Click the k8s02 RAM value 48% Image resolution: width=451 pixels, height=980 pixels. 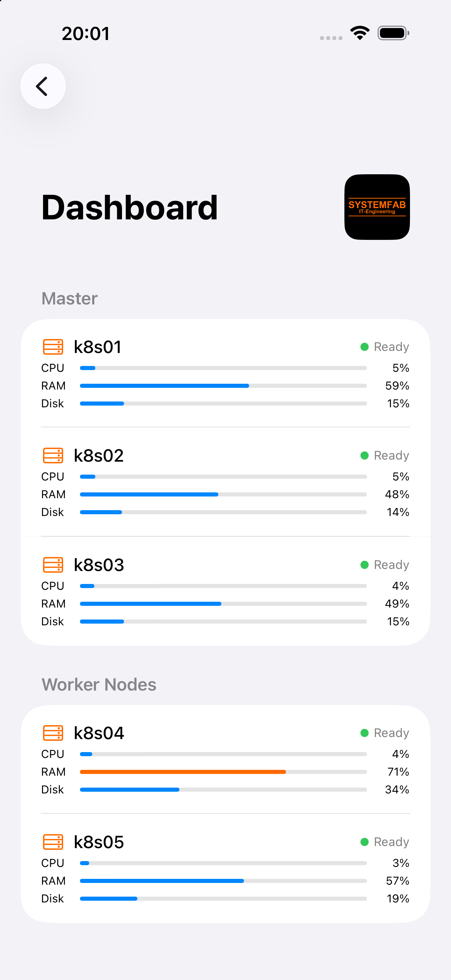(x=397, y=494)
